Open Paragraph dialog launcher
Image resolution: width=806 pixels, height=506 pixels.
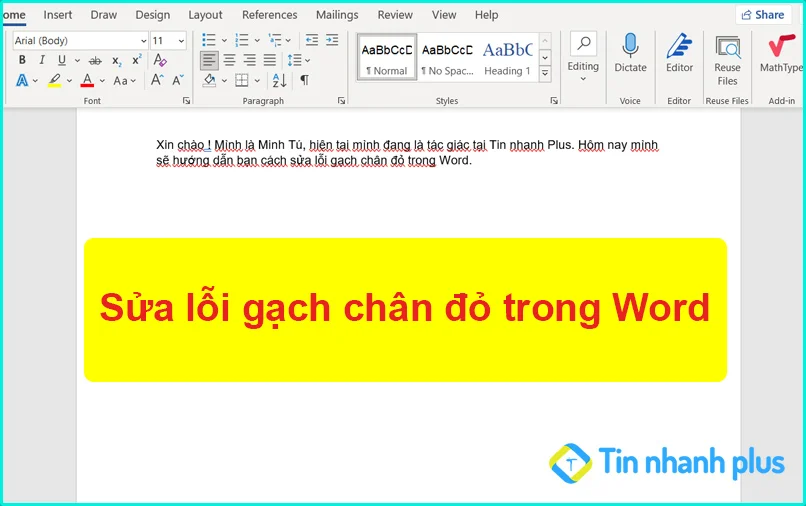[341, 101]
